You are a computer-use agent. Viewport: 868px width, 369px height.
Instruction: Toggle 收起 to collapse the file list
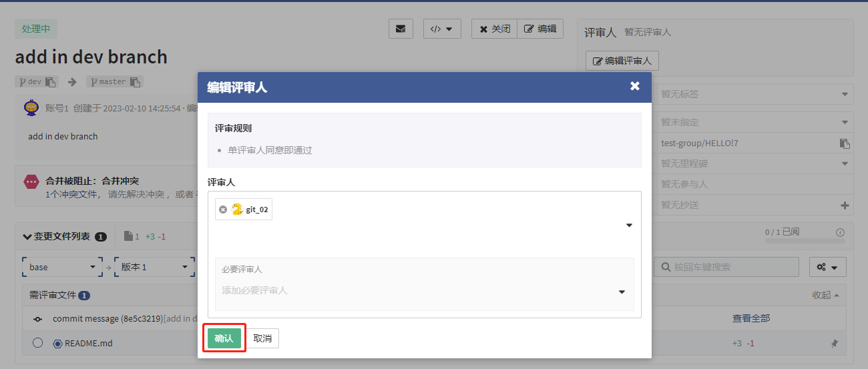click(825, 295)
